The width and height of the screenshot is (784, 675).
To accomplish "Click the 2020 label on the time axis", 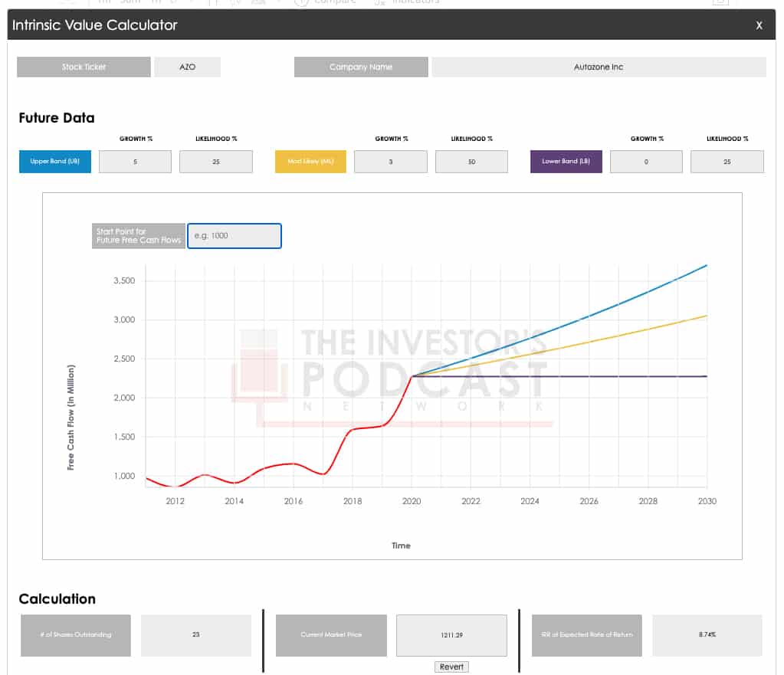I will (412, 501).
